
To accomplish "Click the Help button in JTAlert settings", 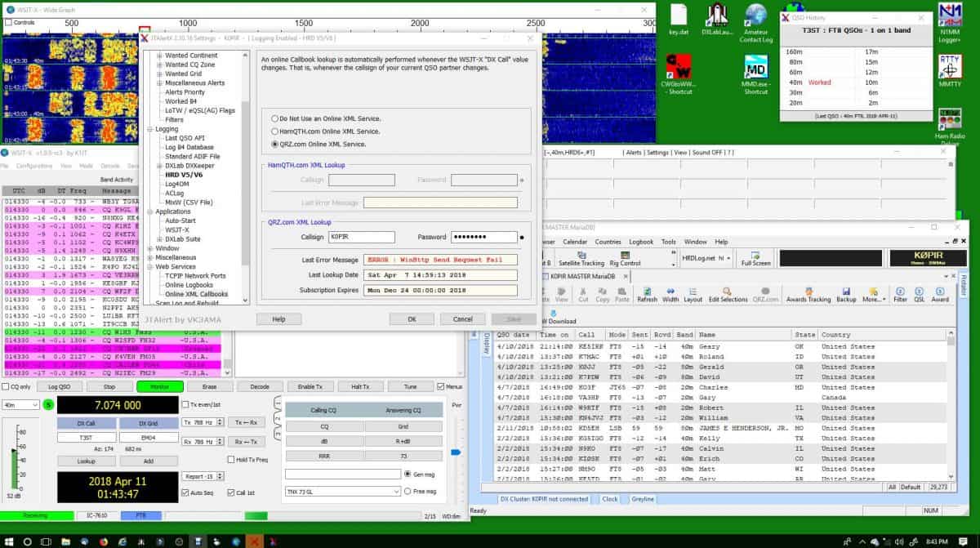I will (278, 319).
